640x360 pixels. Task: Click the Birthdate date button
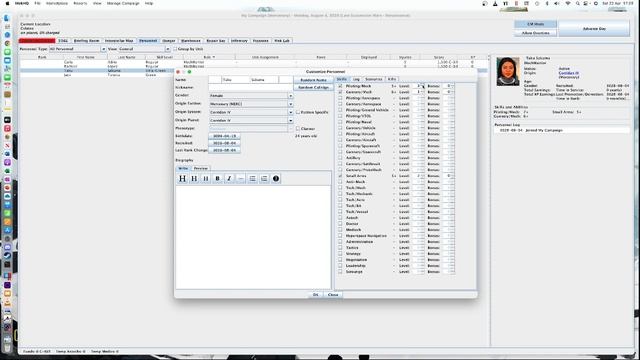[x=224, y=136]
